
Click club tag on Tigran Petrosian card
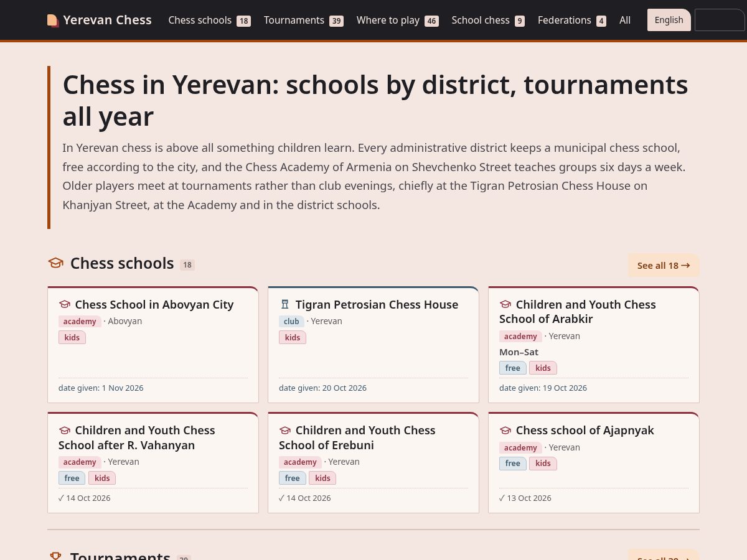(291, 322)
